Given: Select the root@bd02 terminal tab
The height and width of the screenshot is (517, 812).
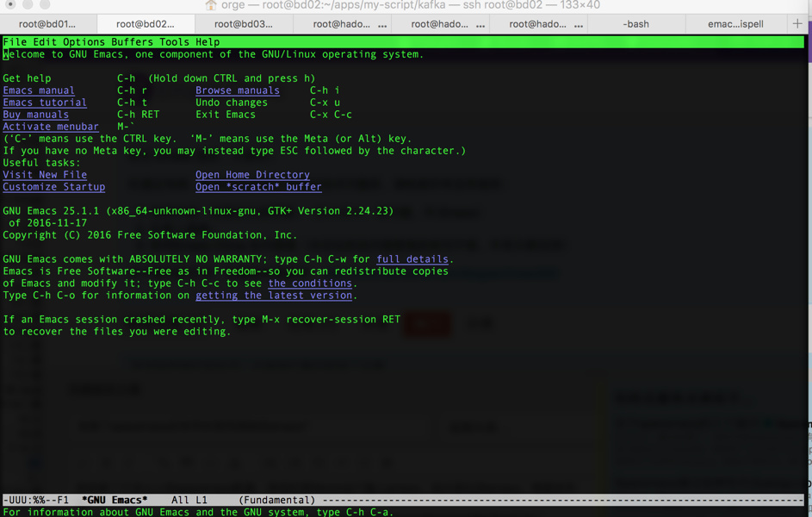Looking at the screenshot, I should point(146,24).
